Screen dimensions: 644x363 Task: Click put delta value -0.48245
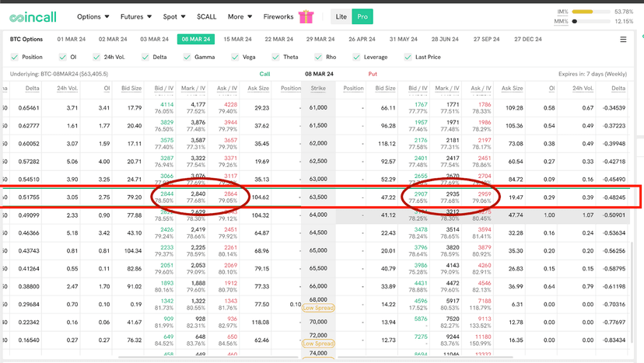(614, 197)
